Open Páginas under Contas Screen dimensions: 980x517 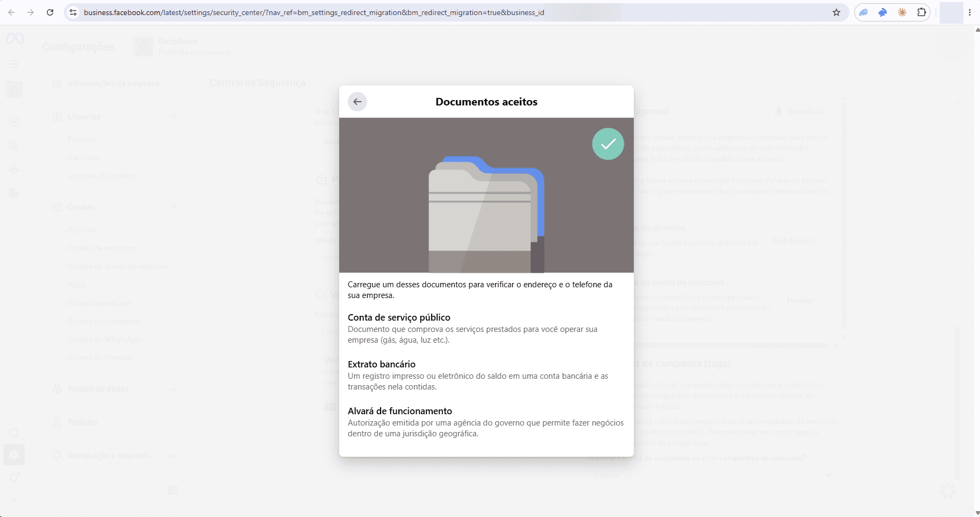click(81, 230)
